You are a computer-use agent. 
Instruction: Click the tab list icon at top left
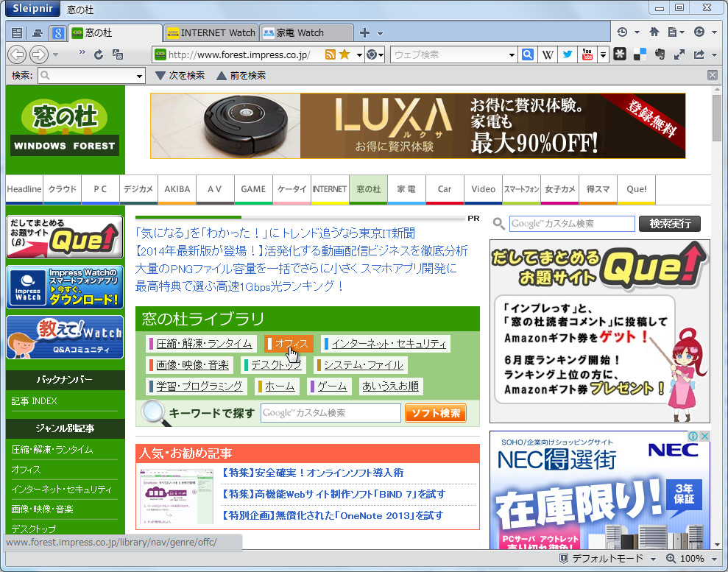pos(17,32)
